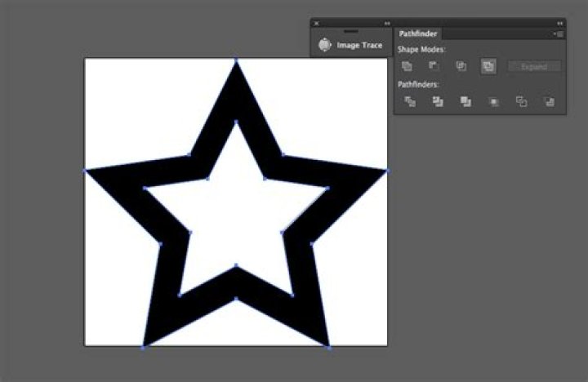Apply the Merge pathfinder
588x382 pixels.
tap(465, 101)
